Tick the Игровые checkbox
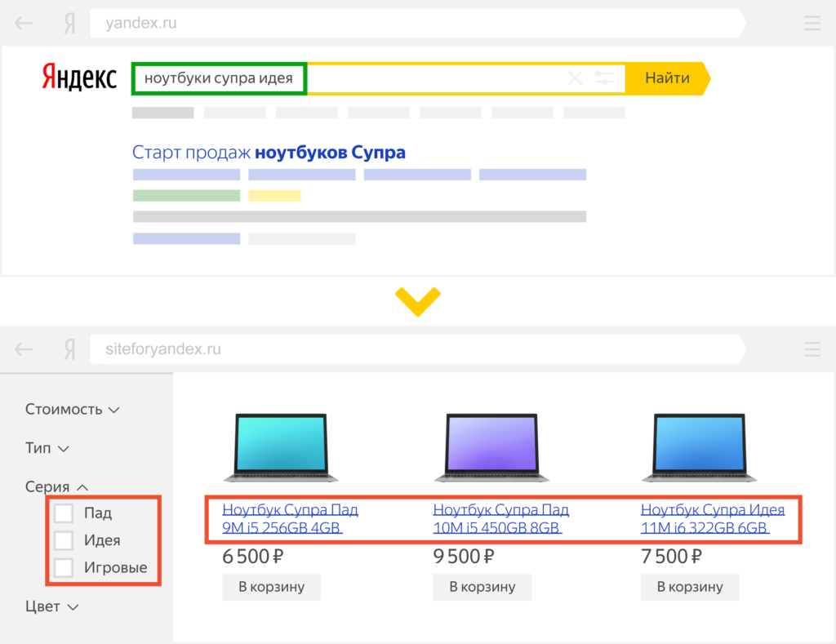836x644 pixels. click(64, 567)
